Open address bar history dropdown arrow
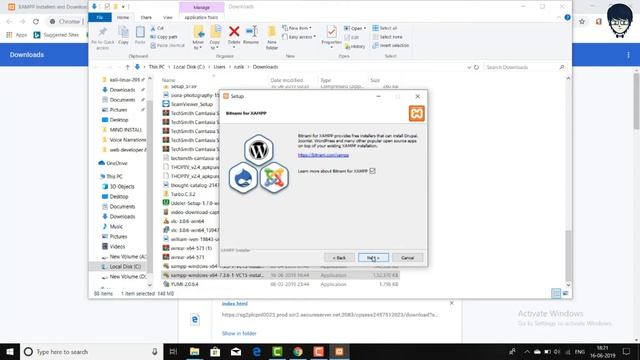 (x=469, y=67)
